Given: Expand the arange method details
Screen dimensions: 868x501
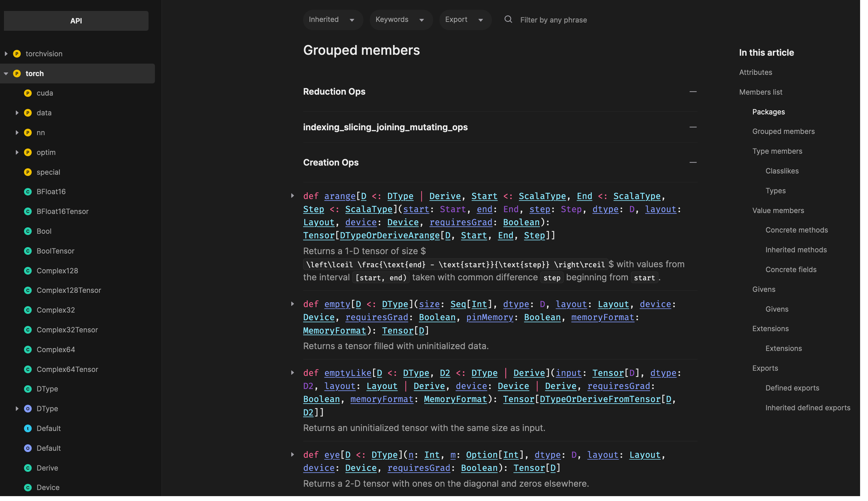Looking at the screenshot, I should click(292, 196).
